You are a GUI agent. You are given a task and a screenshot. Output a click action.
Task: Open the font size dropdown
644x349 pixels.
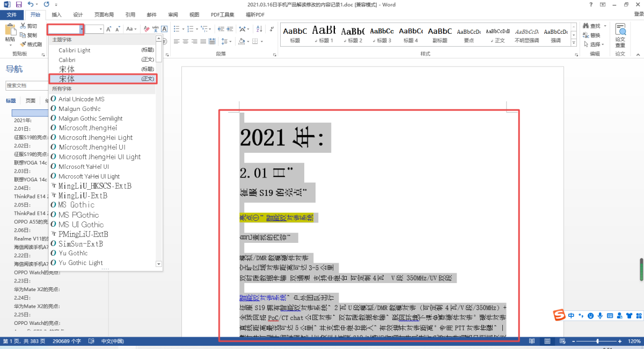pos(100,29)
